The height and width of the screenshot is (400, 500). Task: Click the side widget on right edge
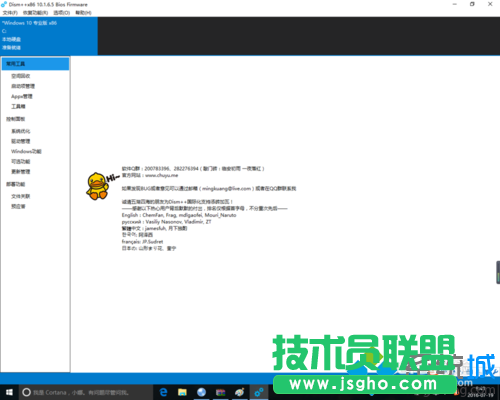point(498,272)
